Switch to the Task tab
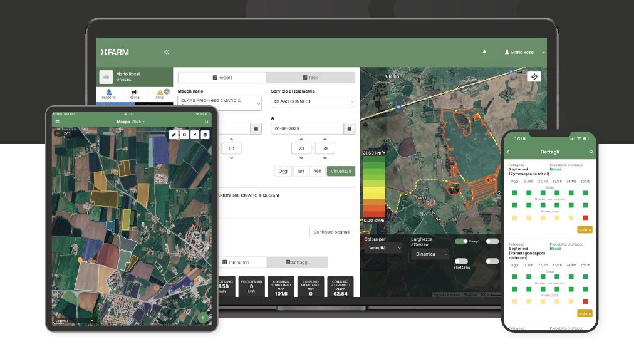This screenshot has height=364, width=634. coord(311,77)
